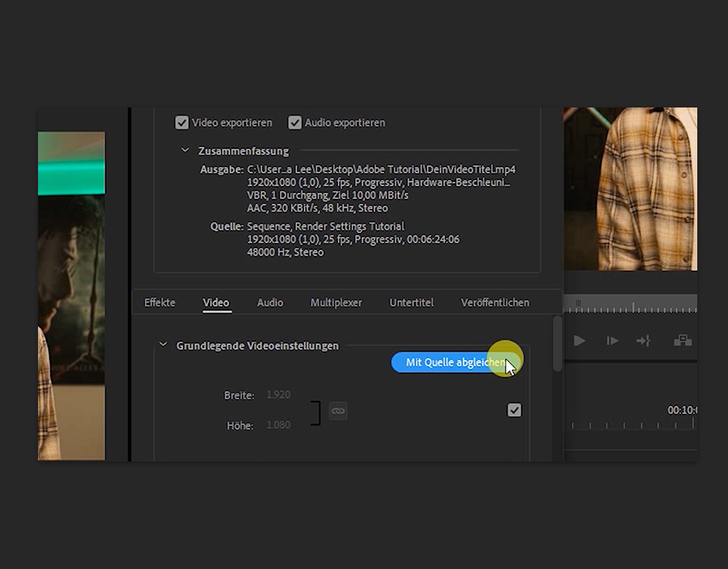Switch to the Veröffentlichen tab
This screenshot has width=728, height=569.
click(x=495, y=302)
